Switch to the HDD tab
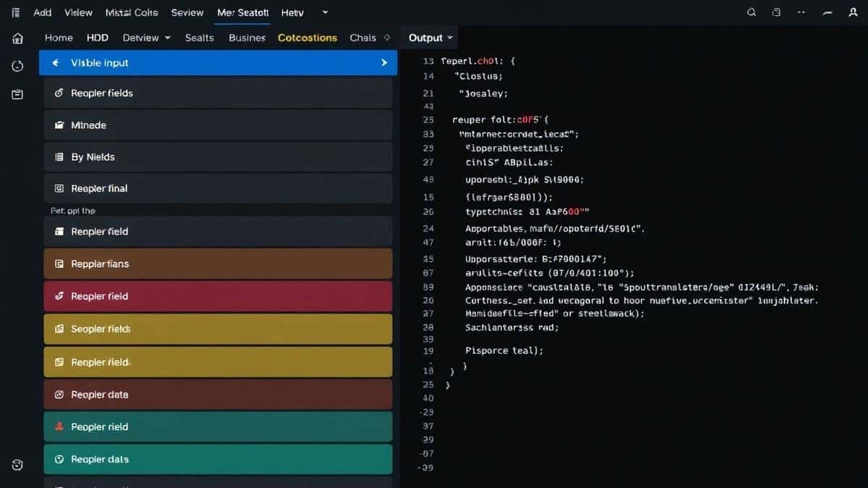The image size is (868, 488). pyautogui.click(x=97, y=38)
